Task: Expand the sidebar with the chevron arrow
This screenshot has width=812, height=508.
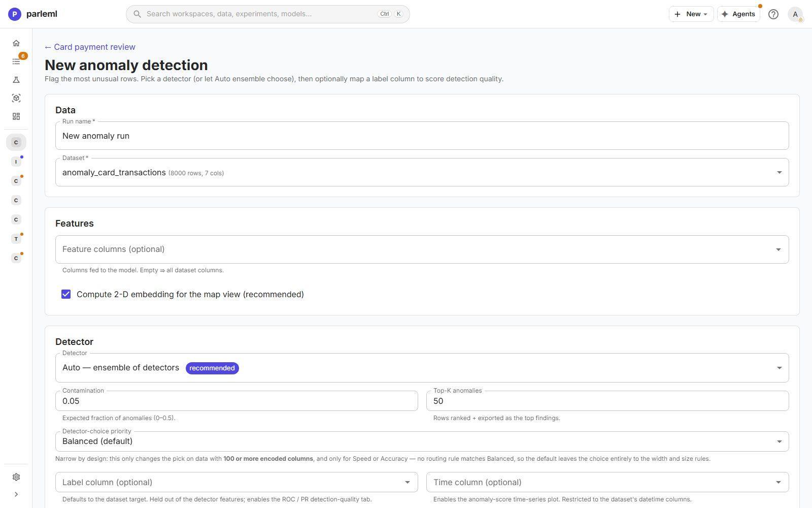Action: click(x=16, y=494)
